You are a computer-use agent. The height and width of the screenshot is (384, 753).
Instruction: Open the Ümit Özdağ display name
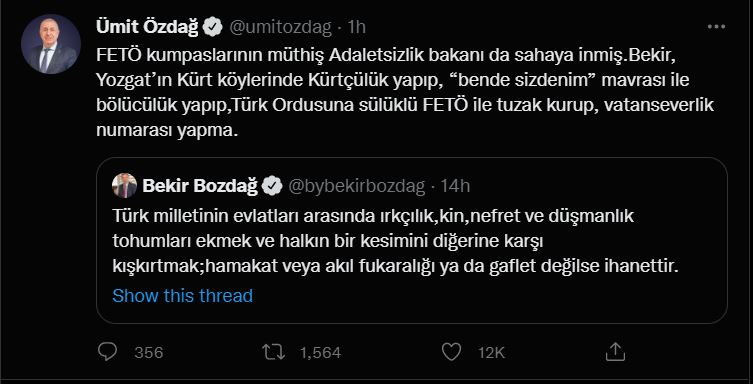coord(147,27)
